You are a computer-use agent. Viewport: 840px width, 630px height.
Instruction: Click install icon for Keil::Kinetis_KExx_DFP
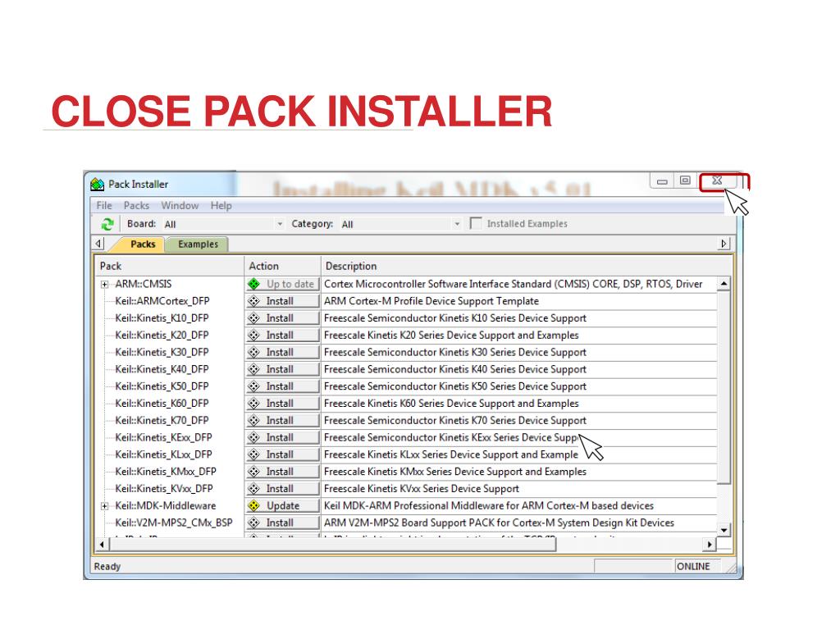[x=254, y=438]
